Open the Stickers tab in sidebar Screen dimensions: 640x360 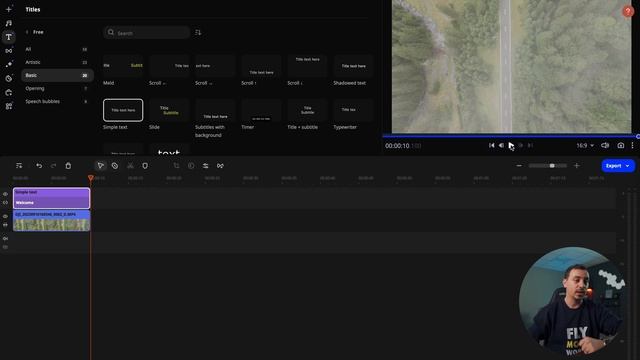9,78
